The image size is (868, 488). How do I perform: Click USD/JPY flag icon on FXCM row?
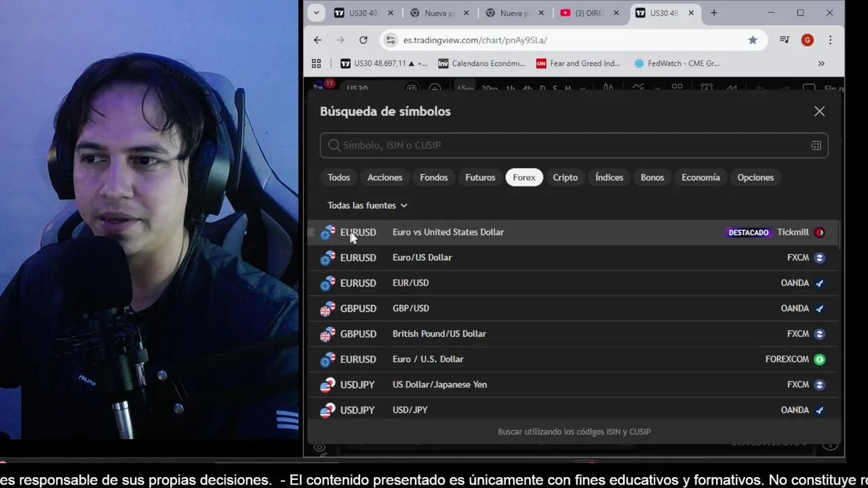pyautogui.click(x=328, y=384)
